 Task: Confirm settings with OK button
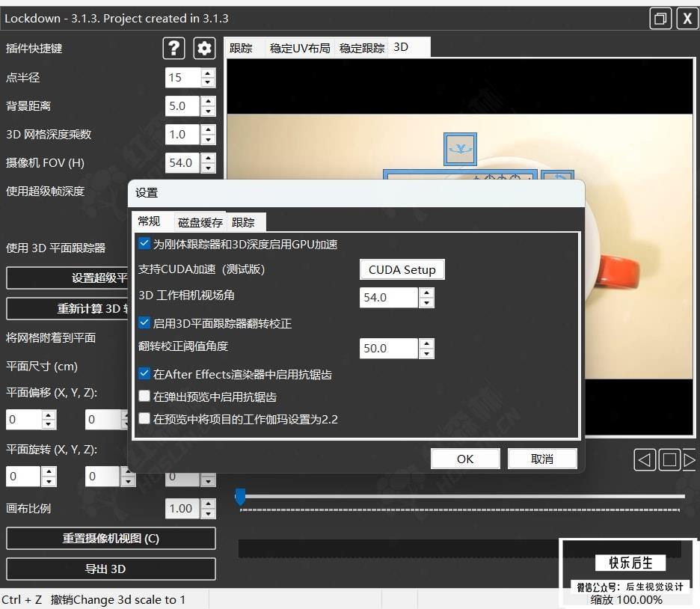pos(465,459)
